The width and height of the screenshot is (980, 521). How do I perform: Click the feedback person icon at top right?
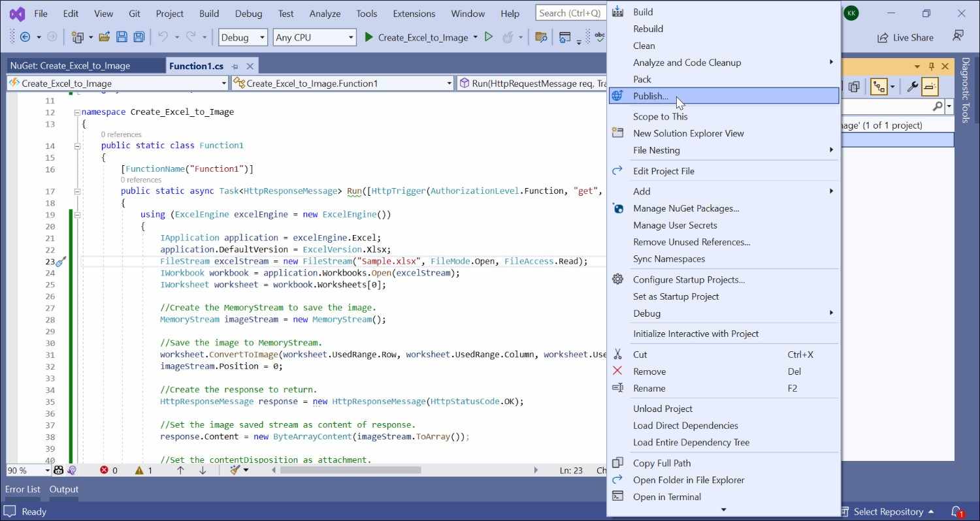point(958,36)
